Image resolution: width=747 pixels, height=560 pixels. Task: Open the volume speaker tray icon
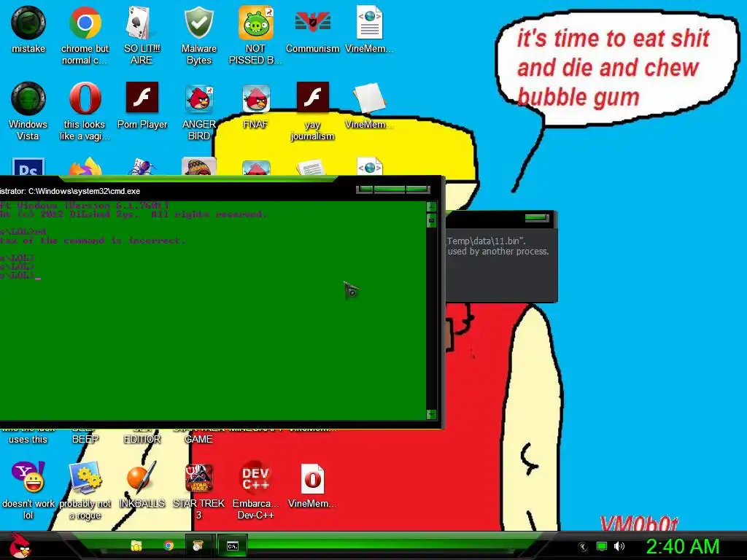point(619,546)
